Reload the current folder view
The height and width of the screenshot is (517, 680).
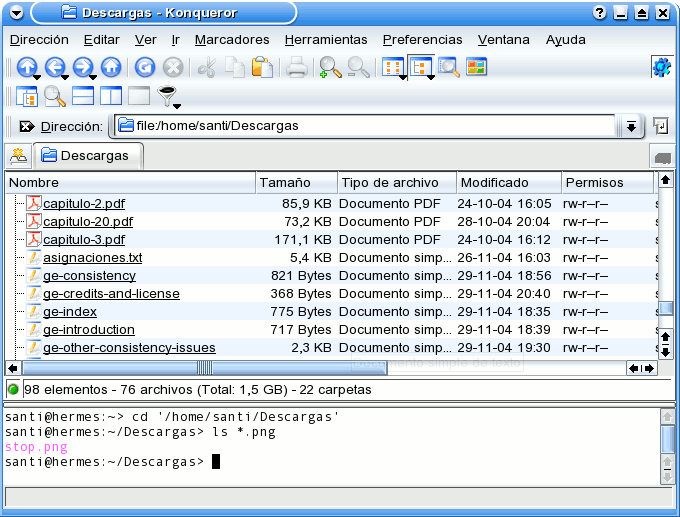[145, 68]
